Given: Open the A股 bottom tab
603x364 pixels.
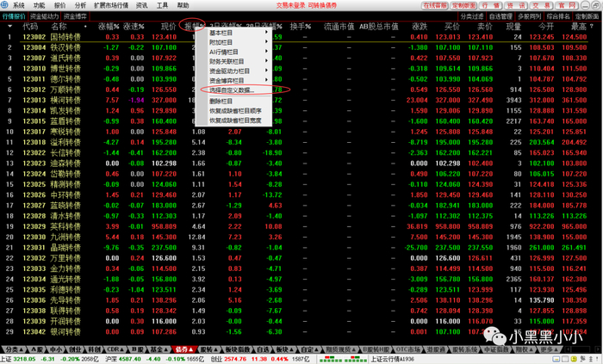Looking at the screenshot, I should [36, 349].
